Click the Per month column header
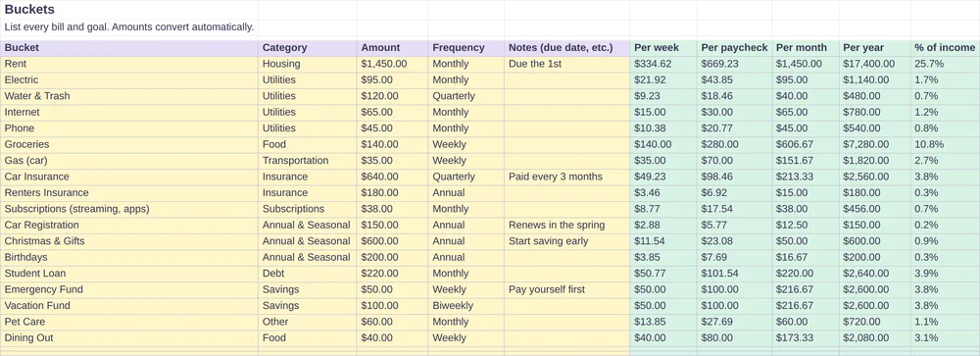 (805, 47)
